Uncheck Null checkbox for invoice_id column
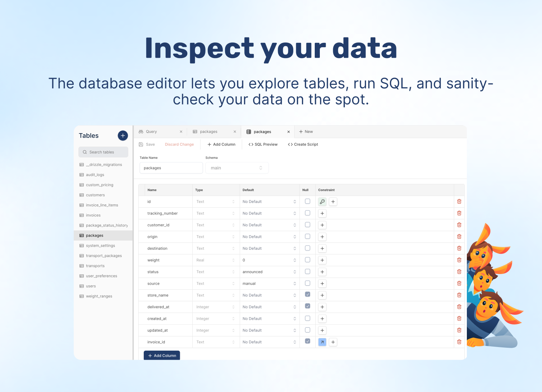Image resolution: width=542 pixels, height=392 pixels. (307, 341)
